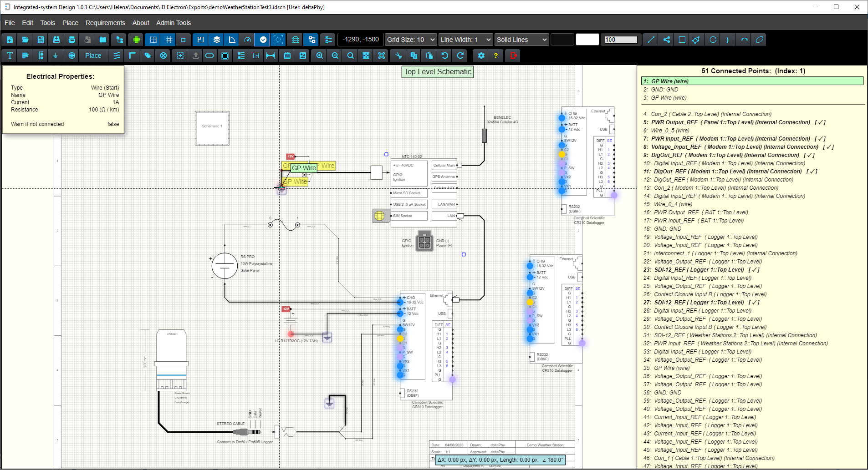Click the green chip component icon
Viewport: 868px width, 470px height.
(136, 40)
